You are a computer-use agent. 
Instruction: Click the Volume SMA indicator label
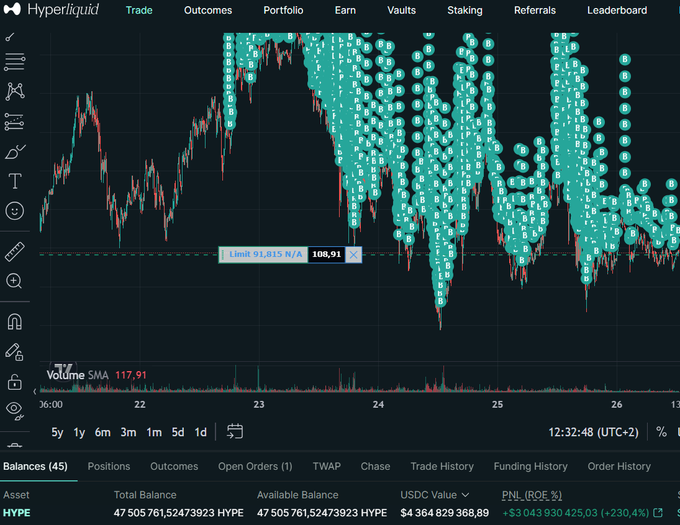[x=77, y=375]
